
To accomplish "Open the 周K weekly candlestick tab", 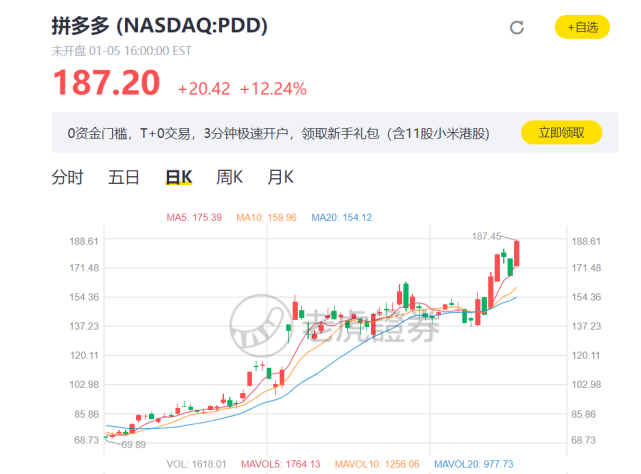I will 229,177.
